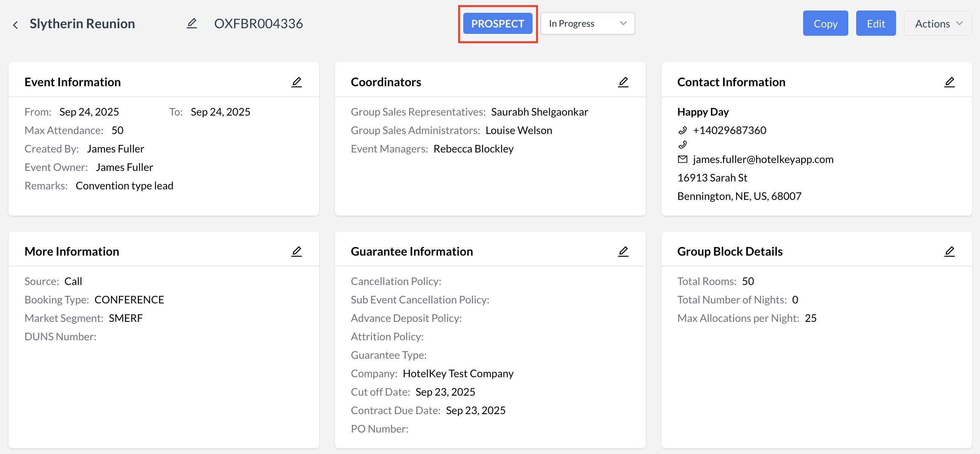Edit the More Information card
980x454 pixels.
coord(296,251)
